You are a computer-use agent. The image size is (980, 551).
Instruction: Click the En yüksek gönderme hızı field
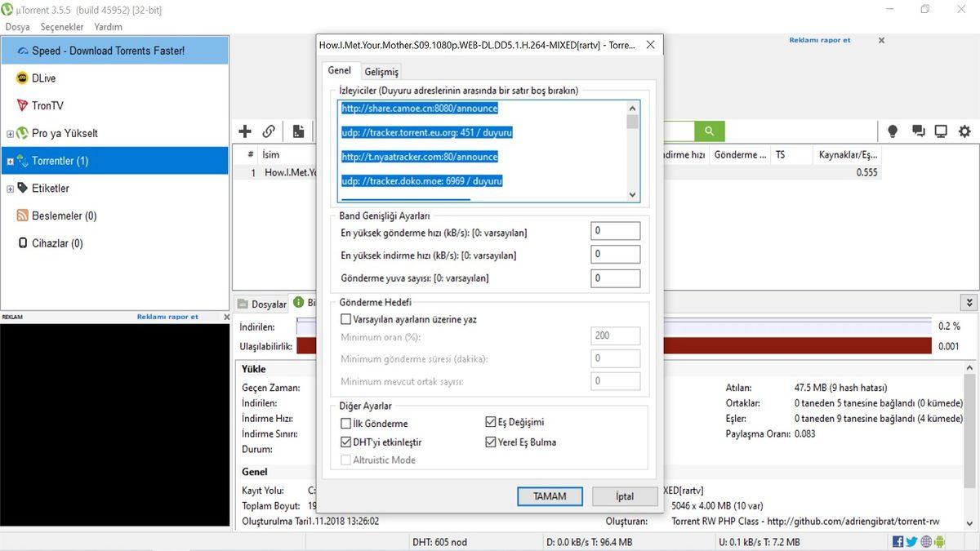[x=615, y=230]
